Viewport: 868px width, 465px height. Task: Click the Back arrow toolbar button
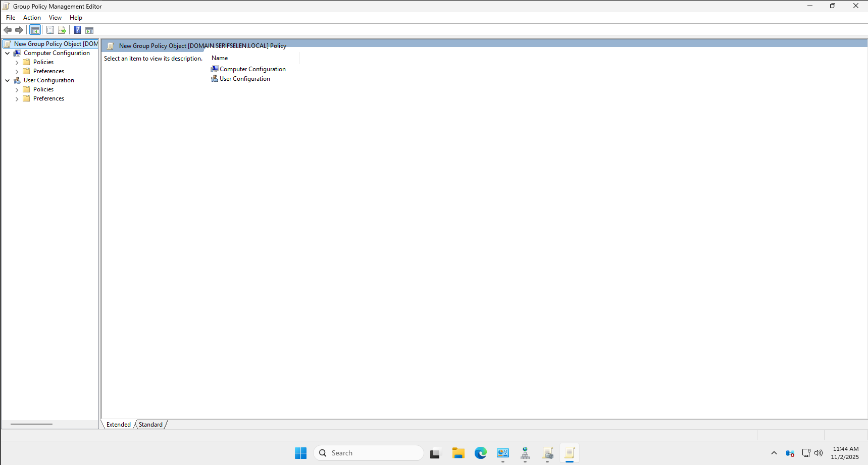pos(8,30)
